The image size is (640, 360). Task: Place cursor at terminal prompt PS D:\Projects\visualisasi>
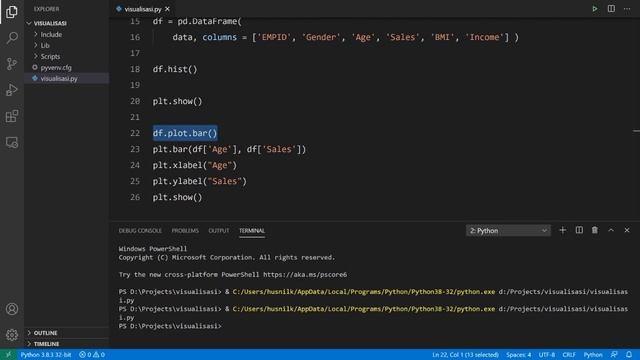[170, 326]
